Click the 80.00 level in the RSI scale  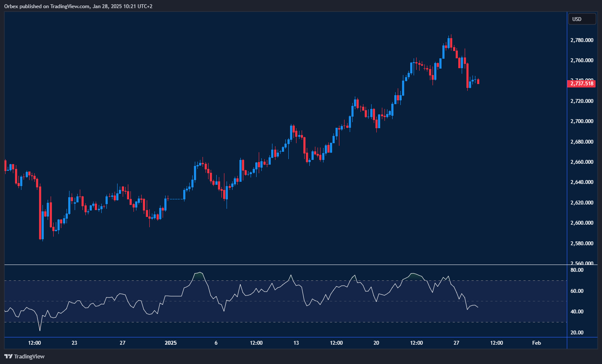pos(577,270)
